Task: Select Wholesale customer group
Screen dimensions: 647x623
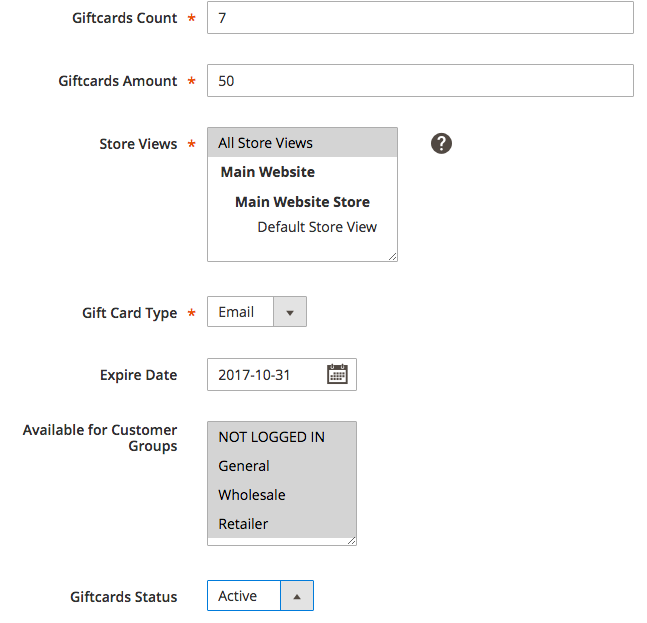Action: 282,495
